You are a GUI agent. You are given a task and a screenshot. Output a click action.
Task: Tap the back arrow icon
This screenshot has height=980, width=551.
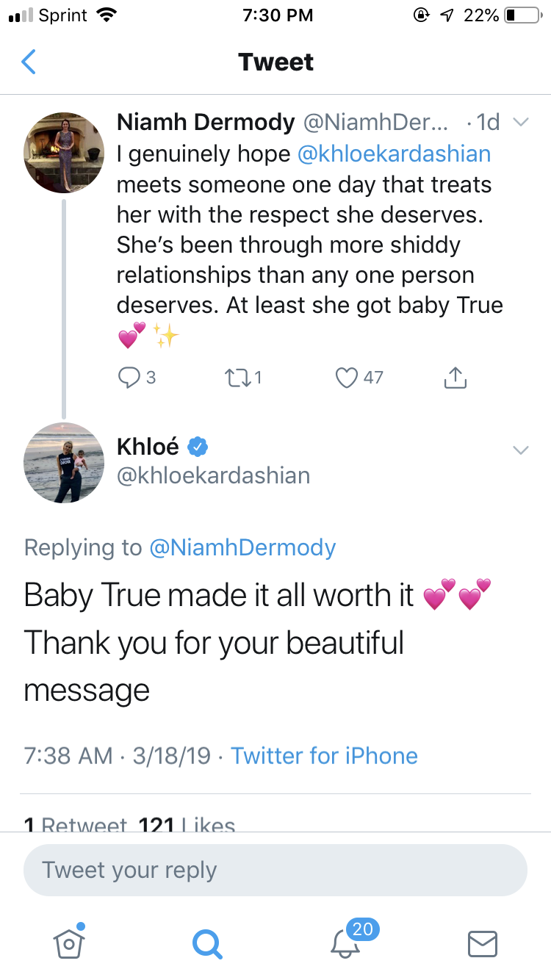[x=28, y=62]
